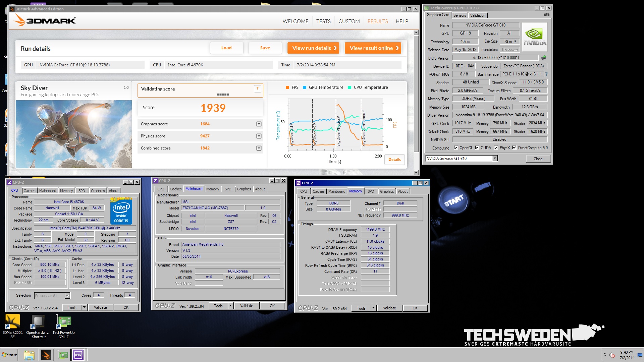Toggle the DirectCompute 5.0 checkbox in GPU-Z
Viewport: 644px width, 362px height.
[x=514, y=147]
